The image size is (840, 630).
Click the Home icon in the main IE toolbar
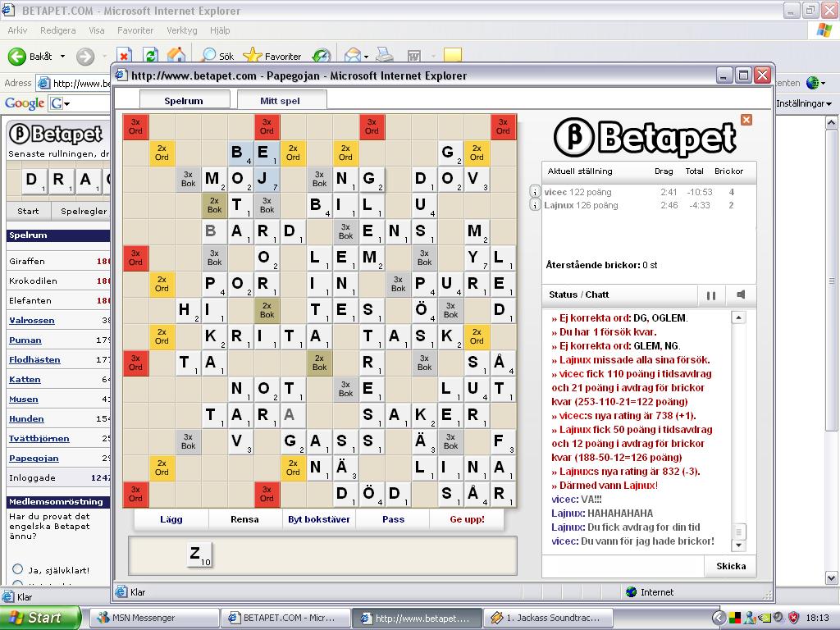click(176, 55)
